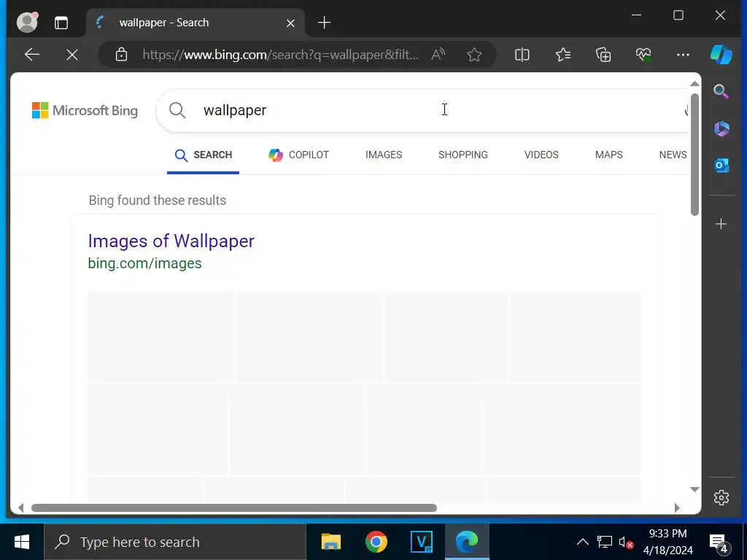Screen dimensions: 747x560
Task: Open sidebar settings gear
Action: (721, 497)
